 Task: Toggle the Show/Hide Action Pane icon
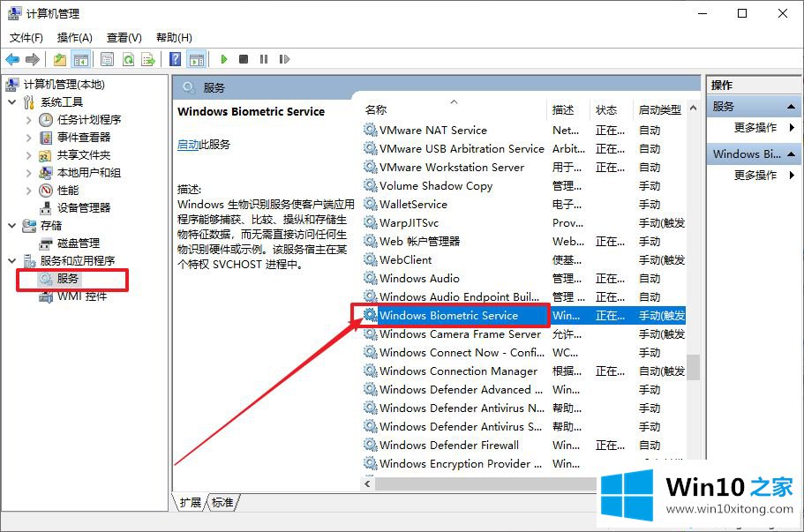coord(197,59)
